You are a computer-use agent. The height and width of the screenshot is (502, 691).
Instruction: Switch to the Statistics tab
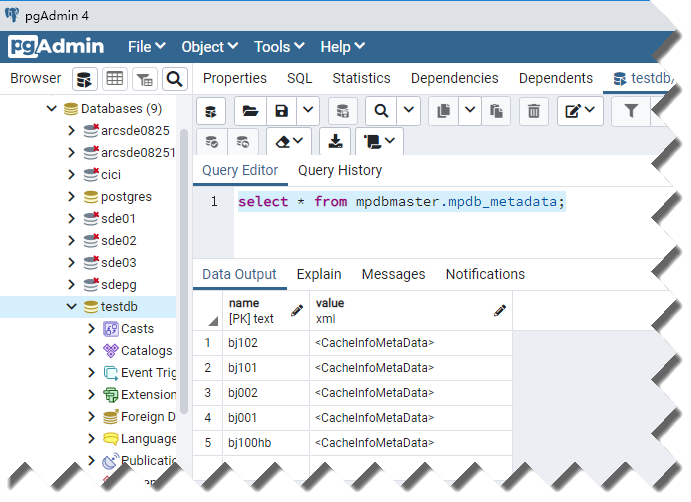point(361,78)
